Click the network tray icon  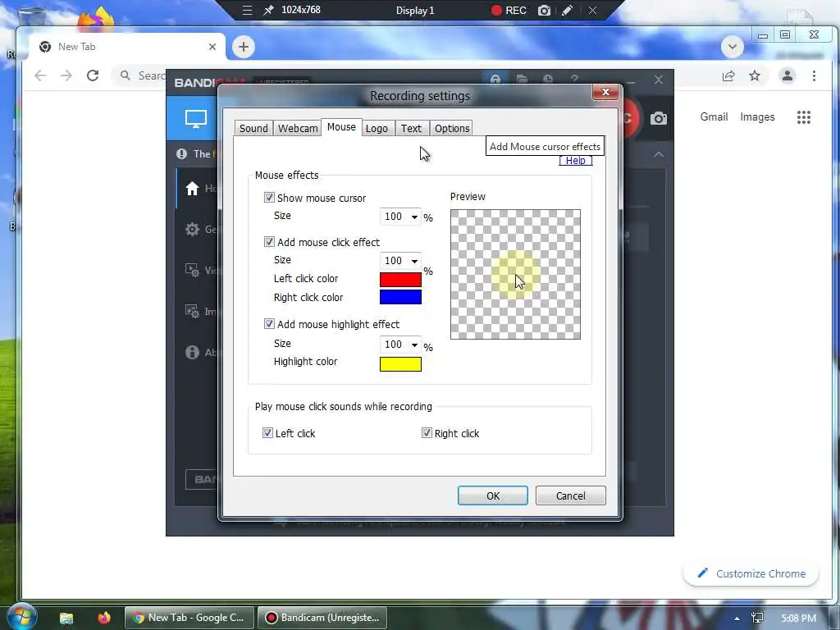point(757,618)
